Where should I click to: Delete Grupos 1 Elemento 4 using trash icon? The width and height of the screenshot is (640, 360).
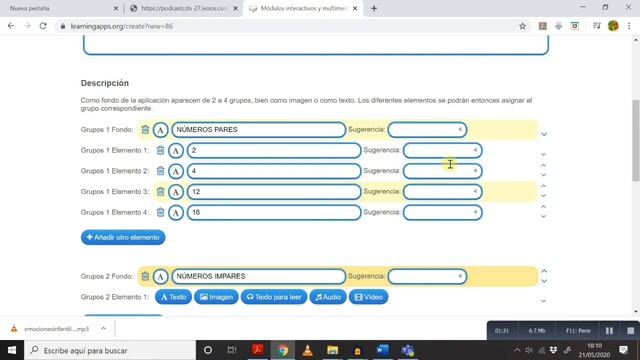coord(160,212)
